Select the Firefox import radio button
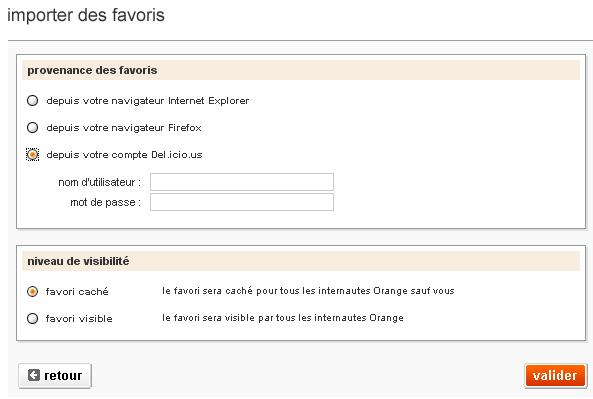The image size is (593, 399). [x=33, y=127]
